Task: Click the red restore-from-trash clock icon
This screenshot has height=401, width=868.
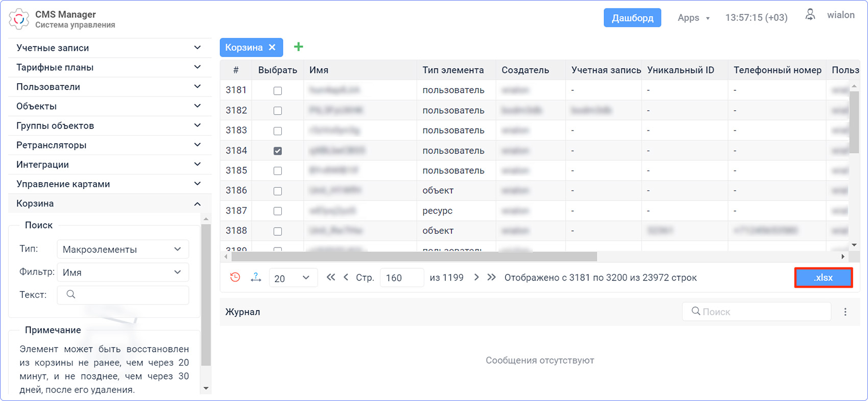Action: point(235,278)
